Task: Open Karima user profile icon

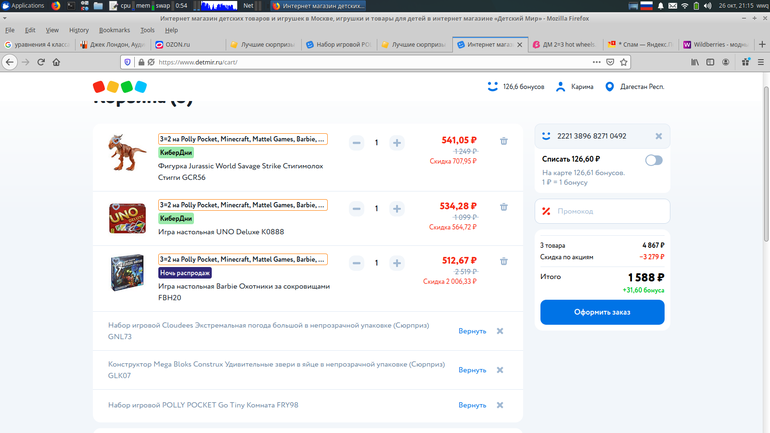Action: tap(561, 87)
